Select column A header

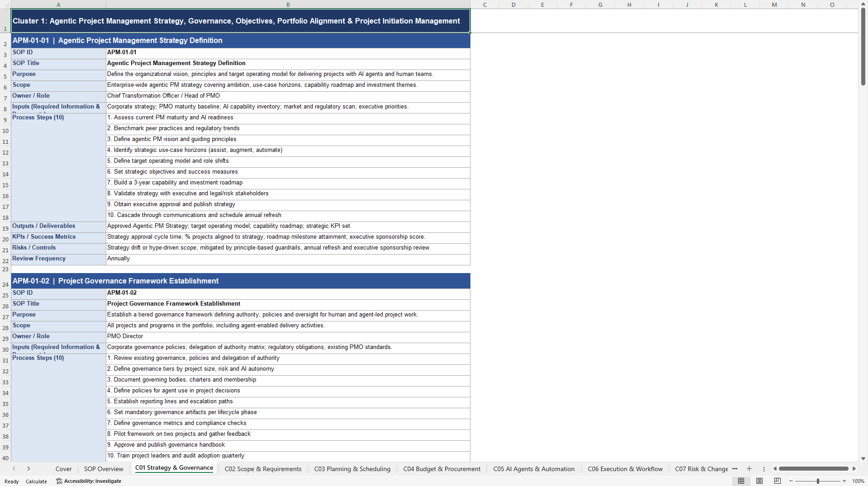[58, 5]
